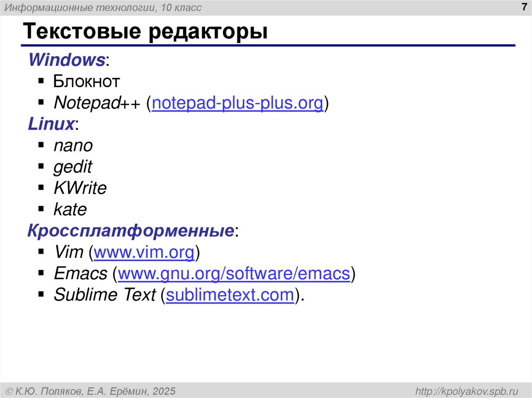The height and width of the screenshot is (398, 532).
Task: Select the slide title "Текстовые редакторы"
Action: [x=145, y=31]
